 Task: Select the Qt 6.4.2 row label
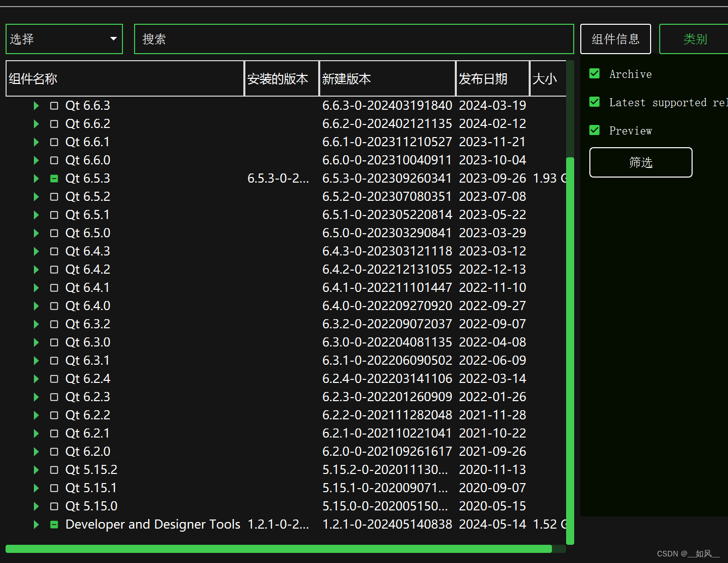coord(88,270)
